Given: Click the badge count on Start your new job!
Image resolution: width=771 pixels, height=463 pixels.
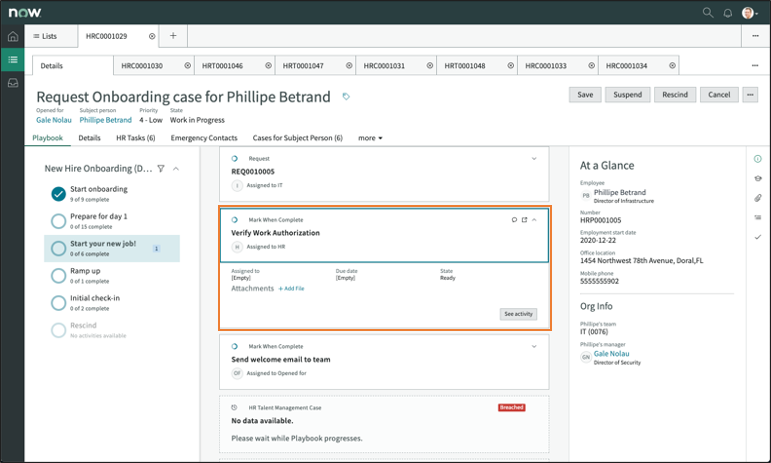Looking at the screenshot, I should [x=156, y=249].
